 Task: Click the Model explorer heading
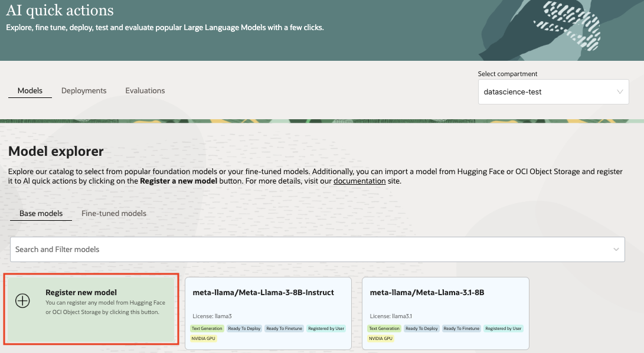tap(56, 151)
